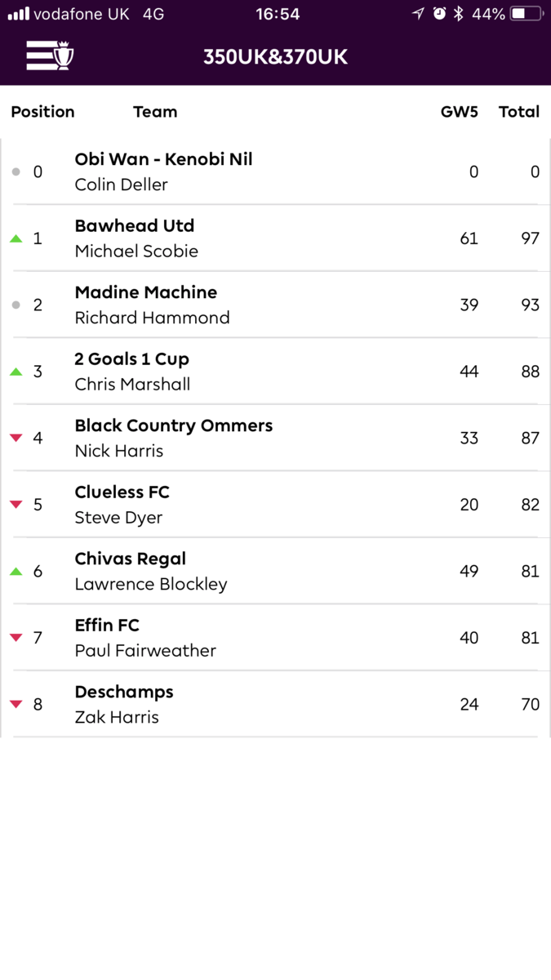Open Richard Hammond's Madine Machine team
Viewport: 551px width, 980px height.
(276, 305)
